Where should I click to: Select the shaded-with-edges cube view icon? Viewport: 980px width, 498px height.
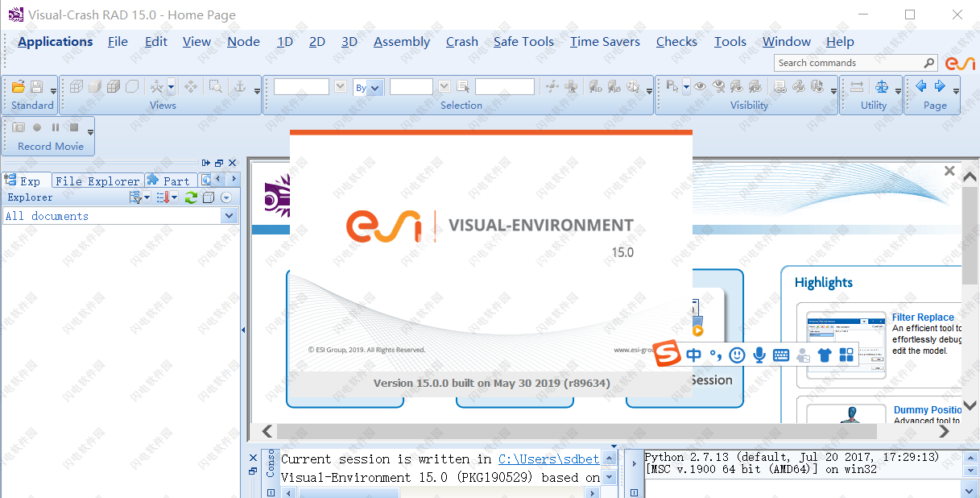point(114,86)
